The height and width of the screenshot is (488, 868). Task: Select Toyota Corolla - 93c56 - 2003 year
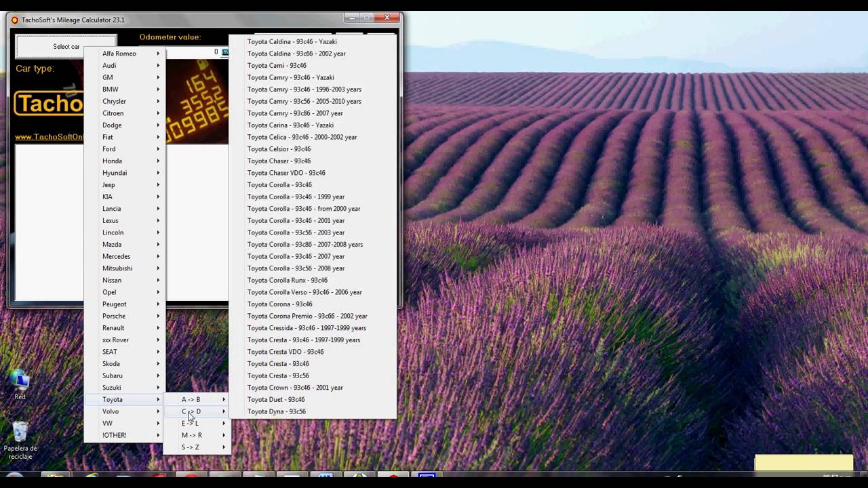pyautogui.click(x=313, y=232)
